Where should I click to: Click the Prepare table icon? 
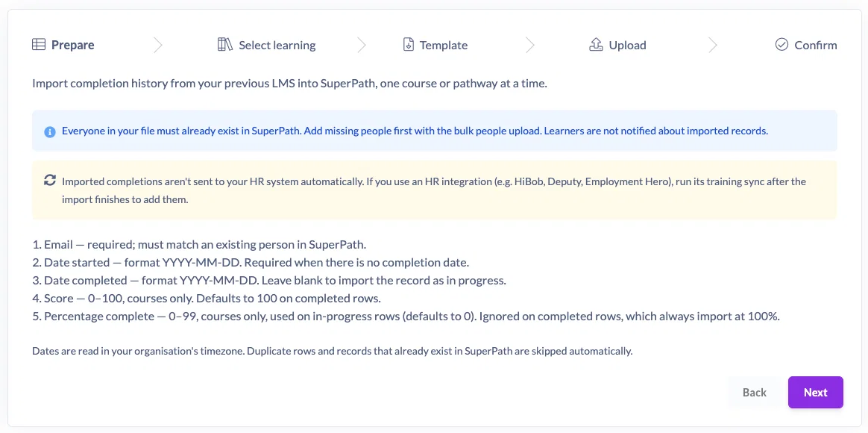(x=39, y=45)
